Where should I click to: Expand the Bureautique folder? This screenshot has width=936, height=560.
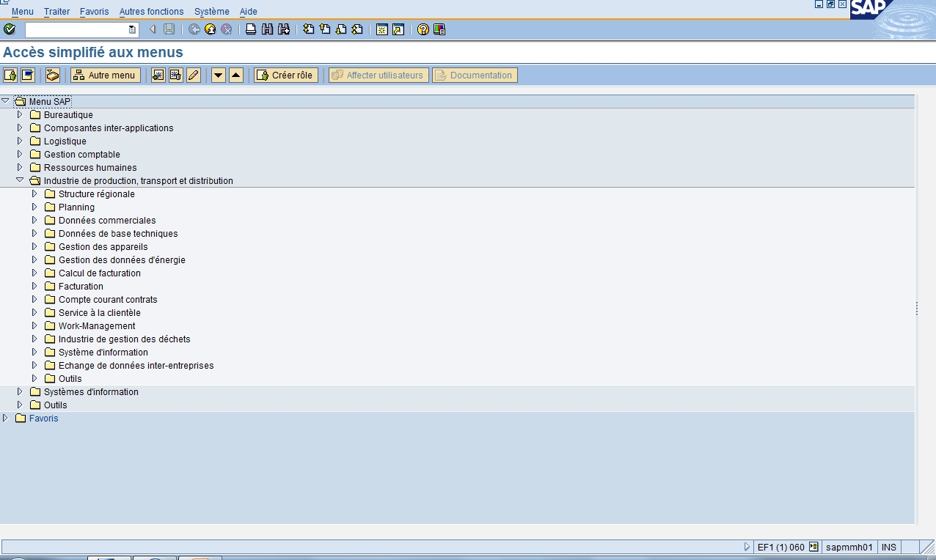tap(20, 114)
